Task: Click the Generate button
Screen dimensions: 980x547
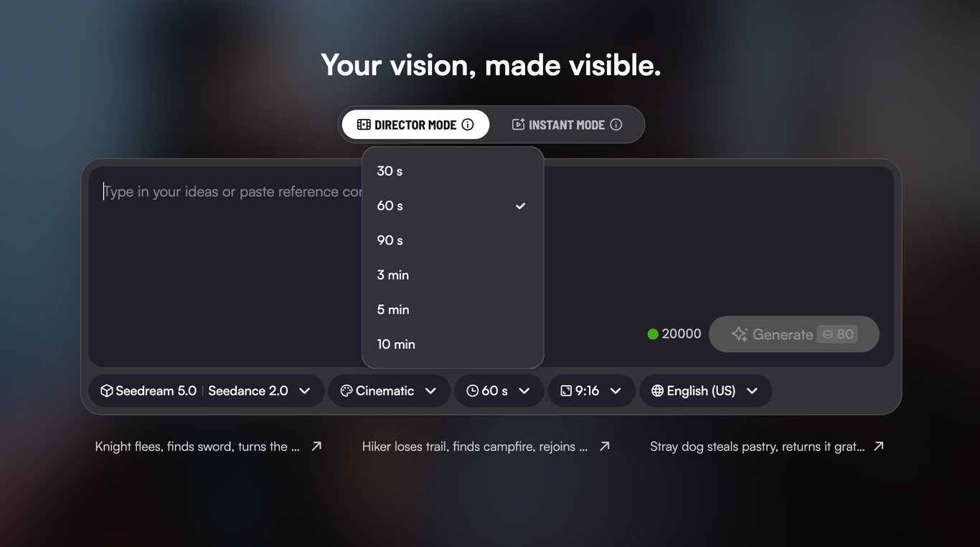Action: (794, 334)
